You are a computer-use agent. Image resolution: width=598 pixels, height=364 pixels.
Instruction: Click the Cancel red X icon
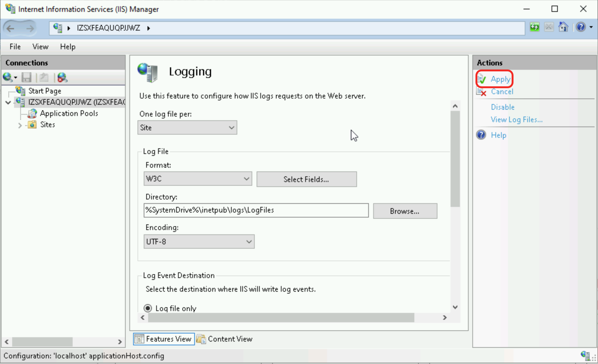point(481,92)
